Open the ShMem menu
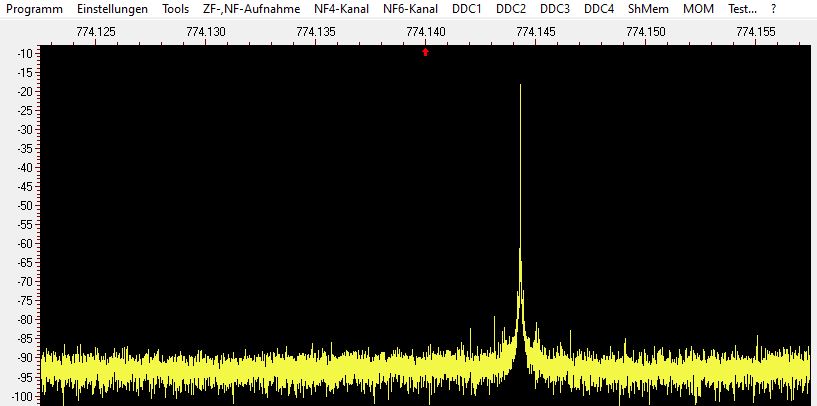 (648, 9)
